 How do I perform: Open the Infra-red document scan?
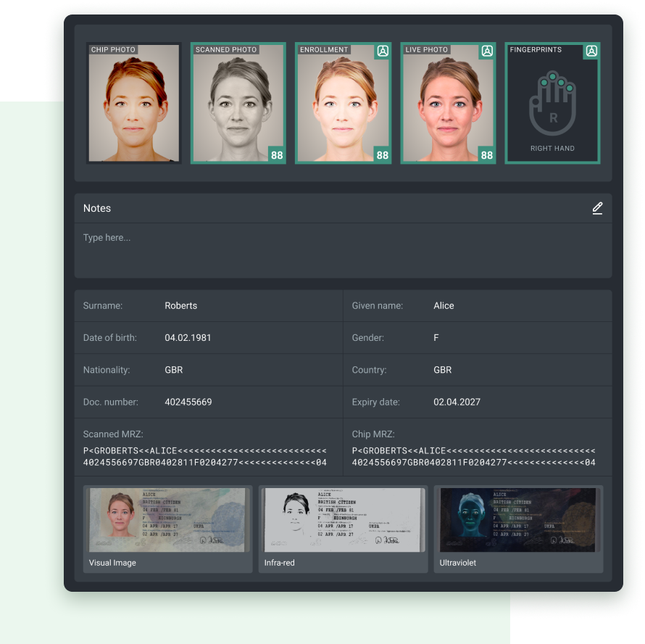(x=343, y=521)
